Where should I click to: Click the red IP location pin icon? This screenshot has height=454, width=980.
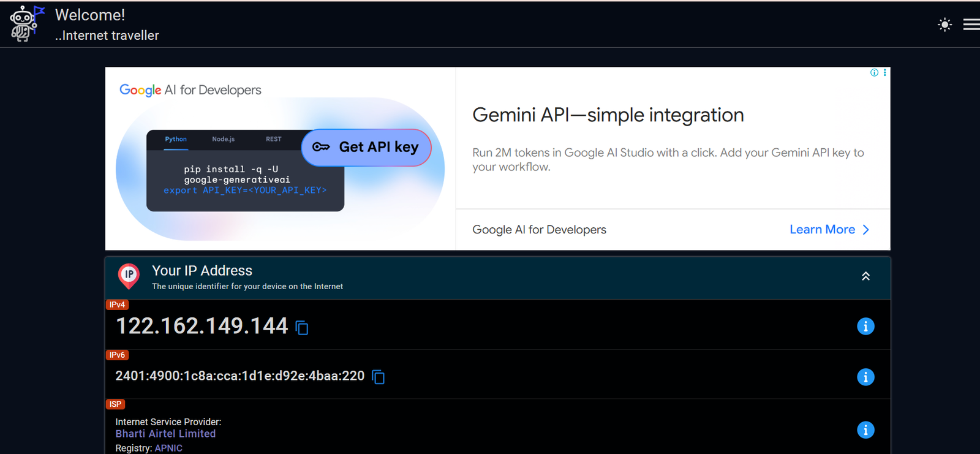(x=129, y=276)
